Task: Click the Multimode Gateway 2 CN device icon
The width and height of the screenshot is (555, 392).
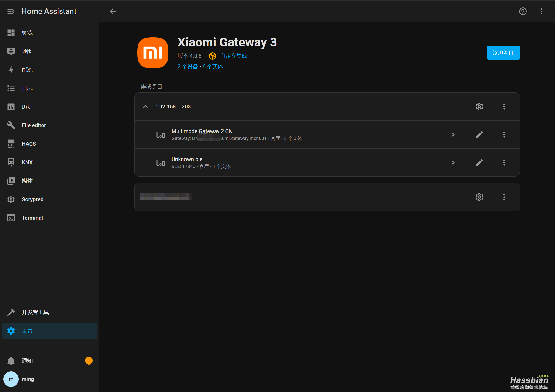Action: click(161, 135)
